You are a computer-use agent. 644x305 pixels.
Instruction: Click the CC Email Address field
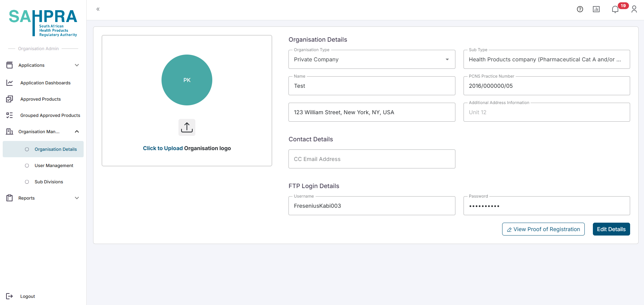pos(372,159)
